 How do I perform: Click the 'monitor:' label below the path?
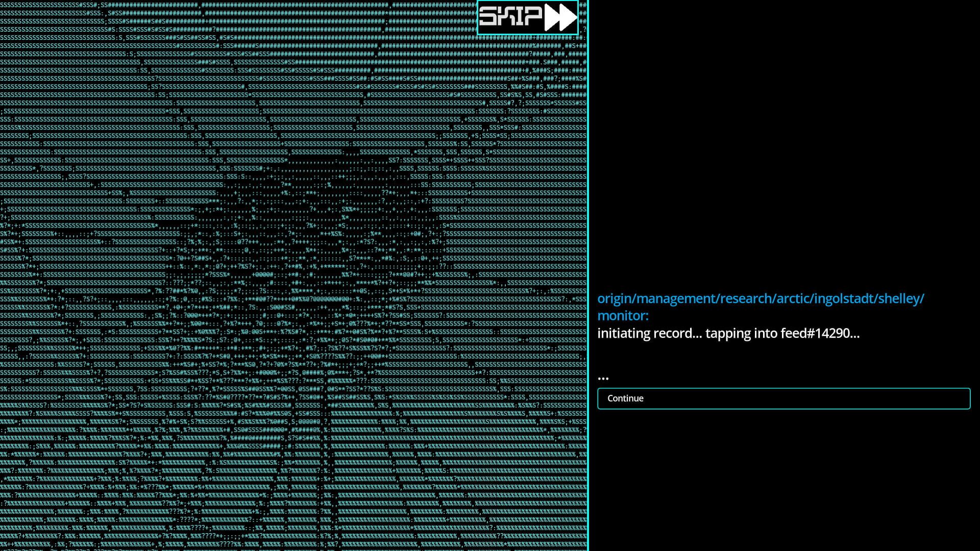[623, 316]
